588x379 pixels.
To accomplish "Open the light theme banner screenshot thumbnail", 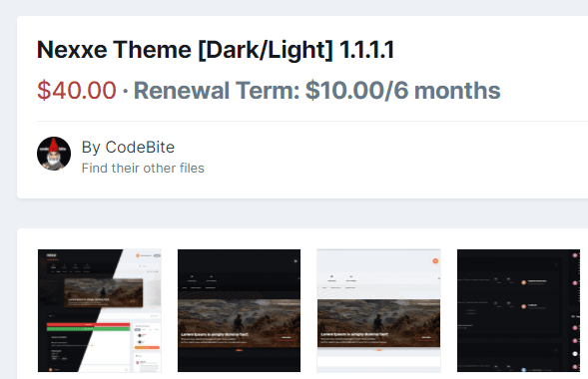I will tap(378, 310).
